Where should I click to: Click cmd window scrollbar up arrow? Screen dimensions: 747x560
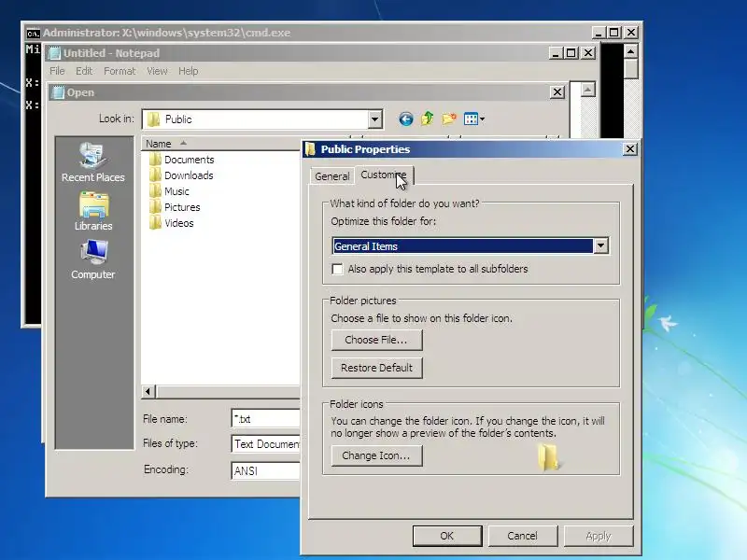(631, 51)
